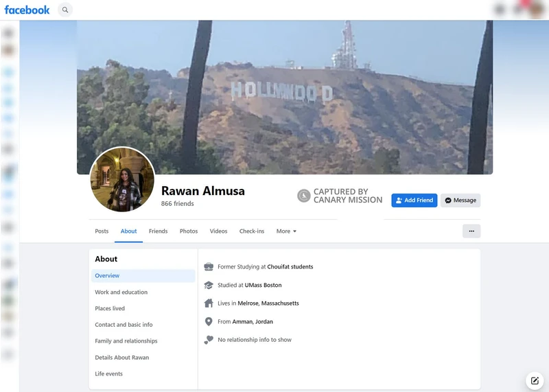
Task: Select Overview in About sidebar
Action: coord(143,276)
